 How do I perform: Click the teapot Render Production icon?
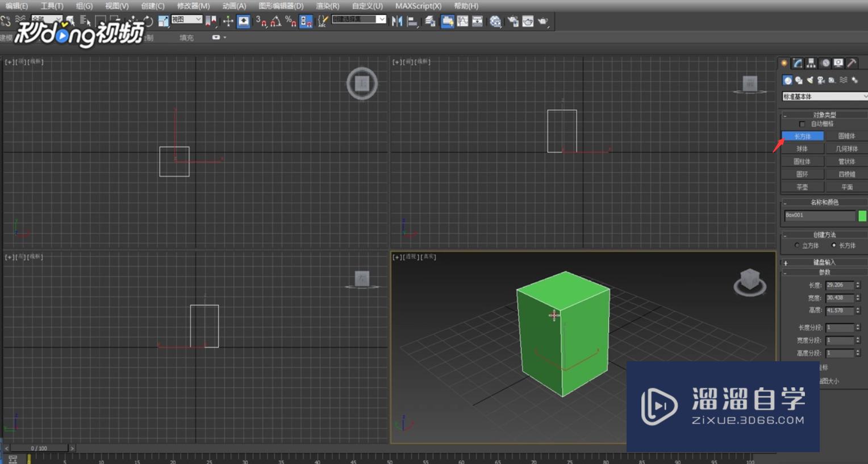pyautogui.click(x=543, y=22)
